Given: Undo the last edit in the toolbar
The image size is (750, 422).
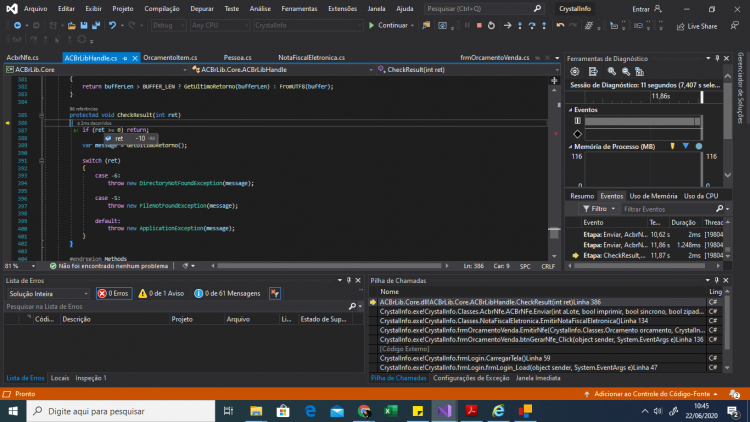Looking at the screenshot, I should pos(112,25).
